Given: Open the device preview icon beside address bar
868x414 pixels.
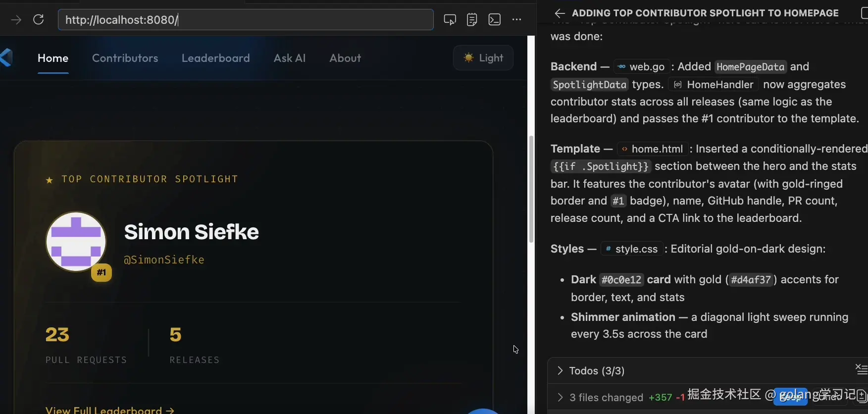Looking at the screenshot, I should (450, 20).
